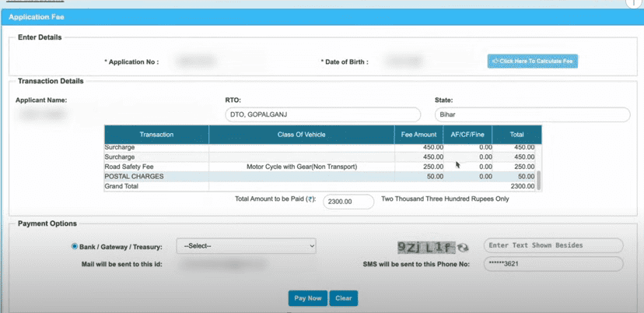
Task: Click the captcha refresh icon
Action: point(464,248)
